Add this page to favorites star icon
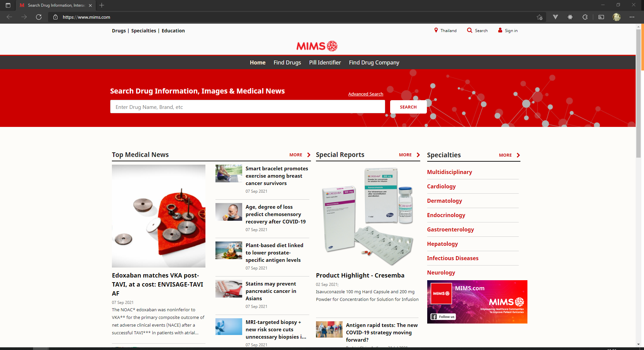Viewport: 644px width, 350px height. (x=539, y=17)
